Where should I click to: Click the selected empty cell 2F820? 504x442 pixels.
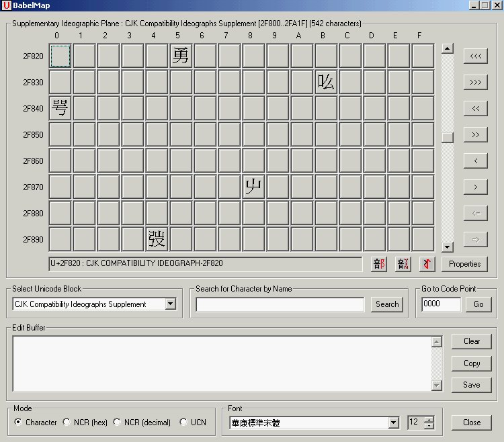(x=60, y=56)
